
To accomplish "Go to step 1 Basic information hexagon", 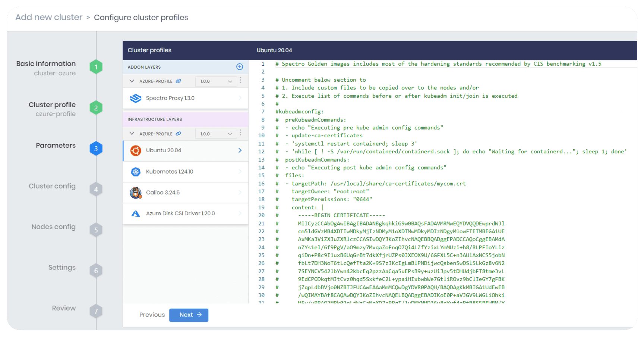I will 96,67.
